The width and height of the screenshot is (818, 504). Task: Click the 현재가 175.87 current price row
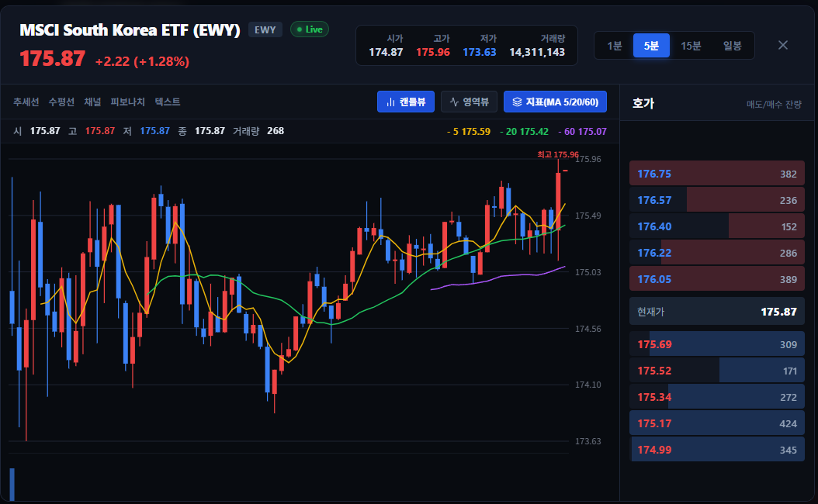click(717, 312)
